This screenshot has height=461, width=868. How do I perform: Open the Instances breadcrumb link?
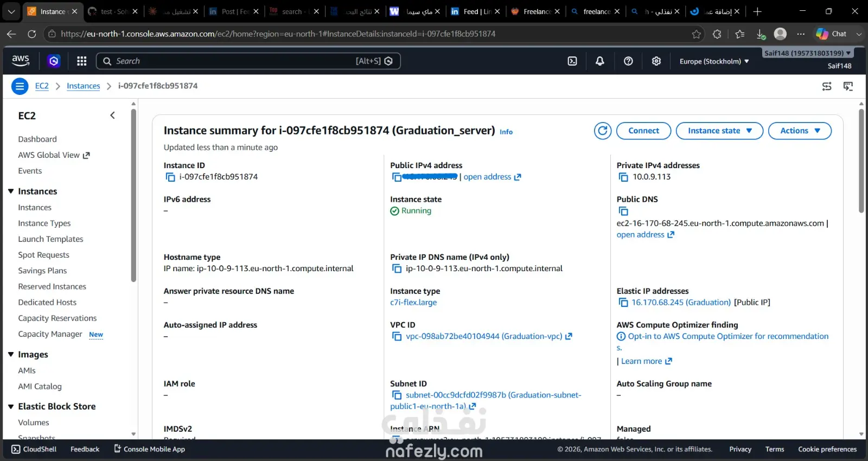(84, 86)
